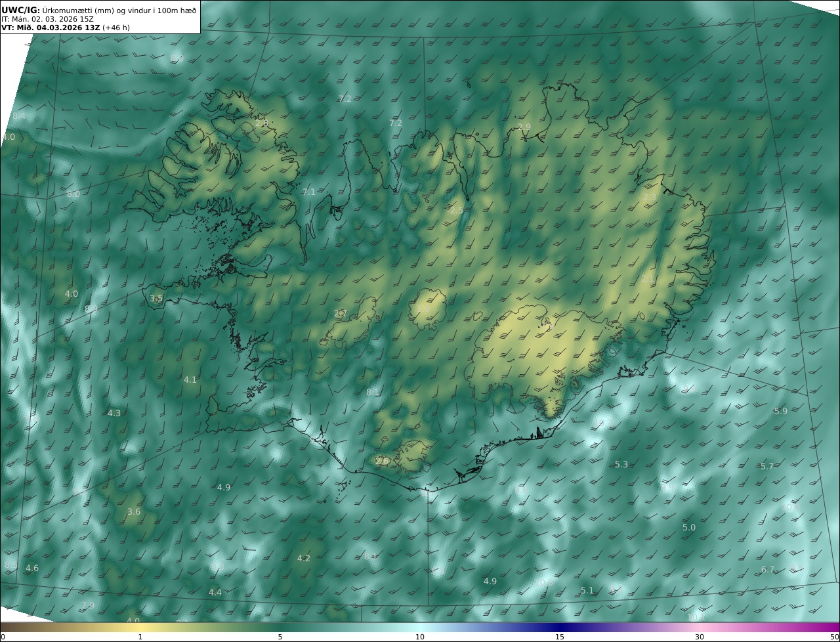Click the 8.0 value label on the map
This screenshot has width=840, height=642.
point(73,194)
